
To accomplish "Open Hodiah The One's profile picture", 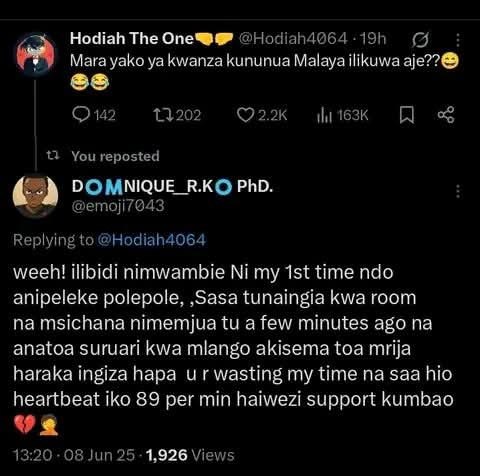I will [36, 53].
